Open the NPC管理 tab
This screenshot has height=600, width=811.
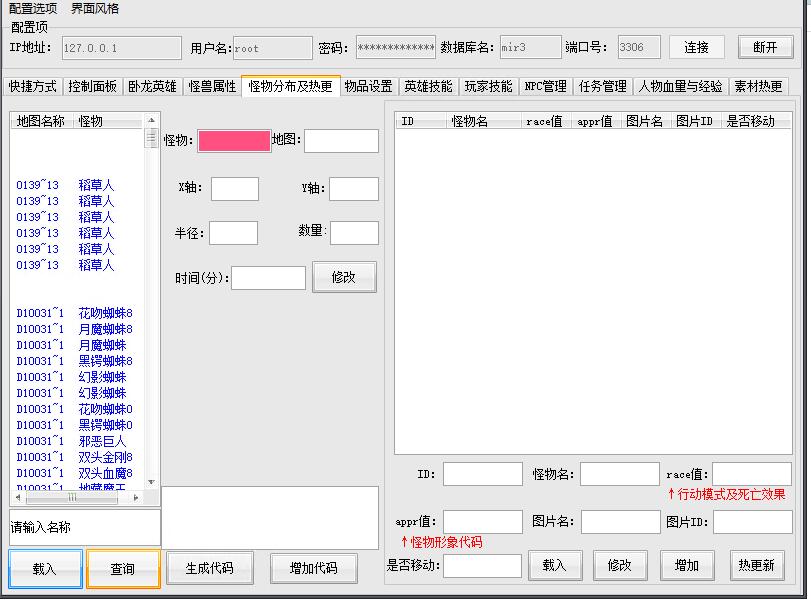coord(545,87)
